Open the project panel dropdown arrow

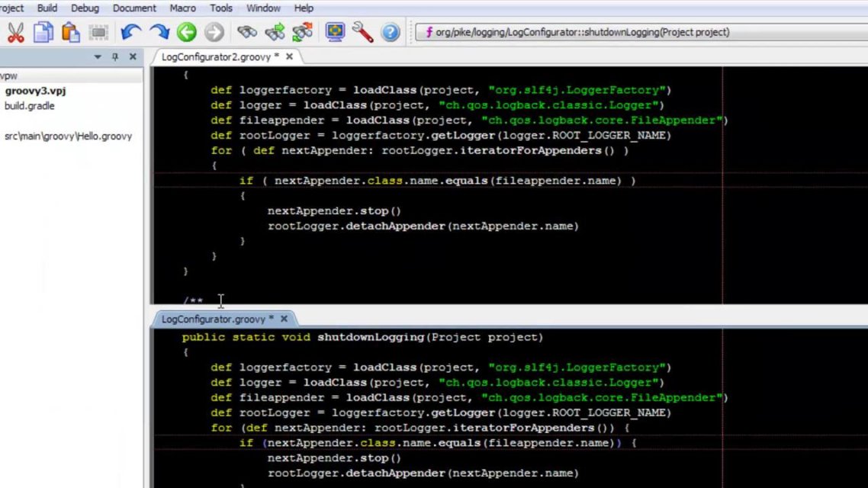(x=98, y=57)
